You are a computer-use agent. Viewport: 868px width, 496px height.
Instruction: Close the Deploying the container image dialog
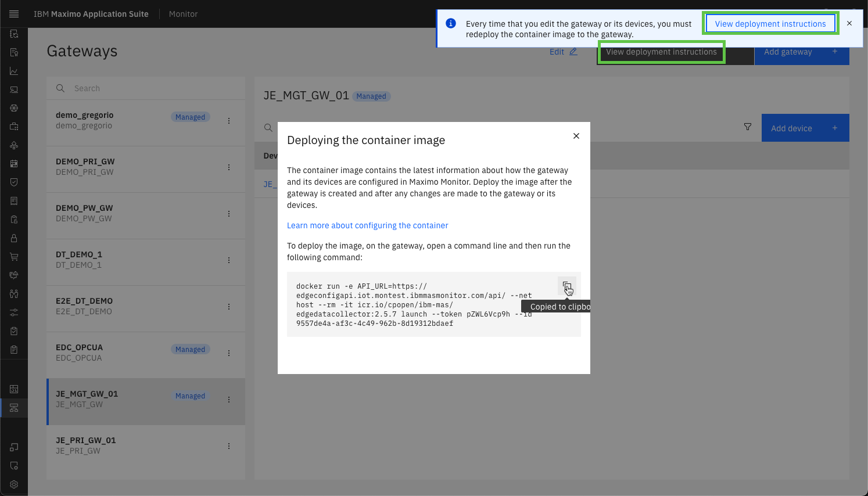coord(576,136)
